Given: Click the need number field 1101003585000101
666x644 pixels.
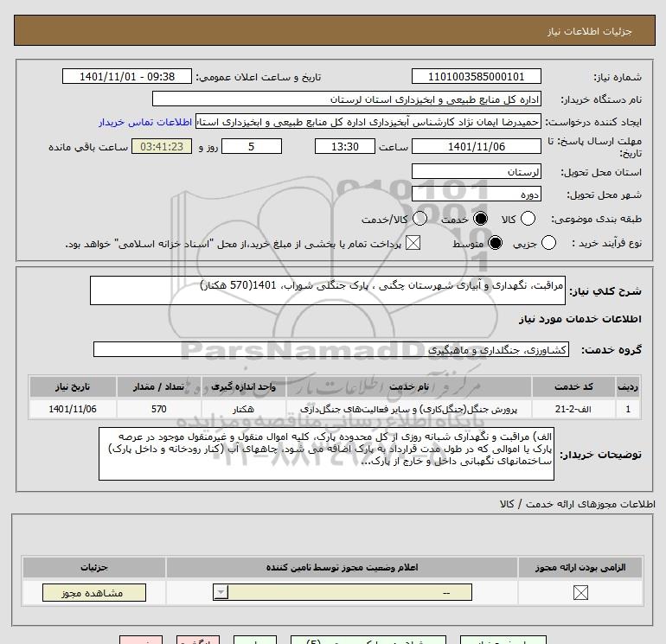Looking at the screenshot, I should click(x=476, y=76).
